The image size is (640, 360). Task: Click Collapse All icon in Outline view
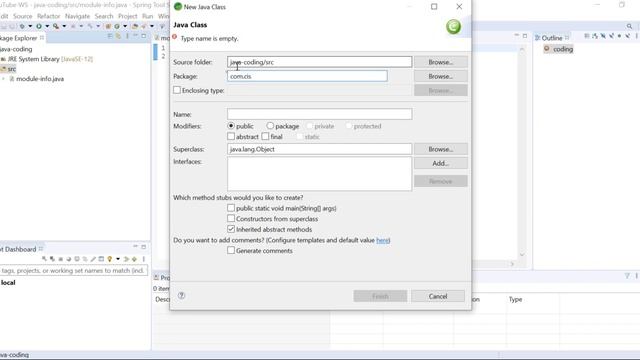pos(587,36)
